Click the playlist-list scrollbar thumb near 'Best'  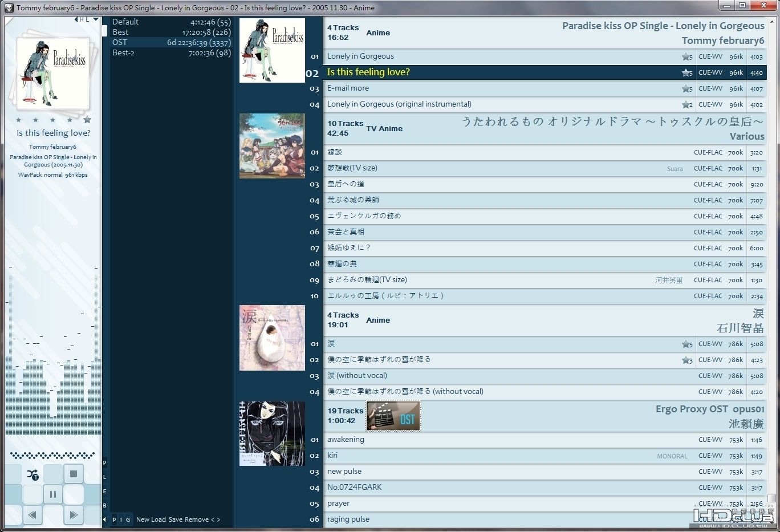tap(105, 30)
